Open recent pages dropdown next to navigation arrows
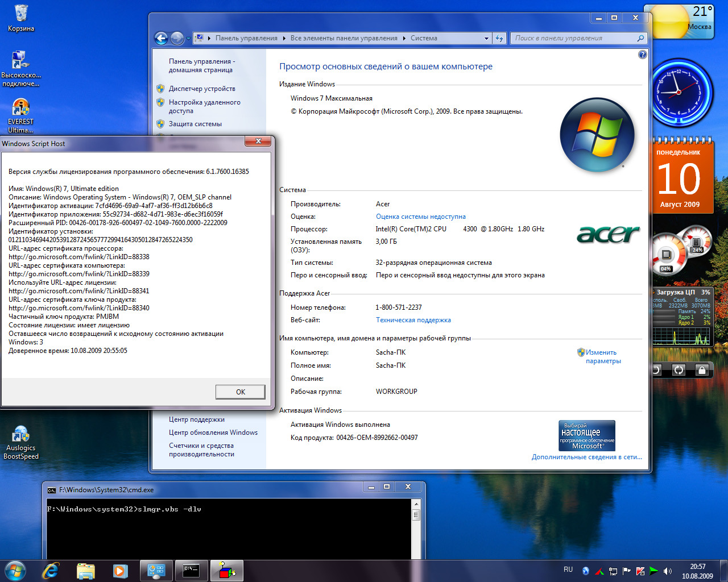This screenshot has width=728, height=582. (188, 39)
